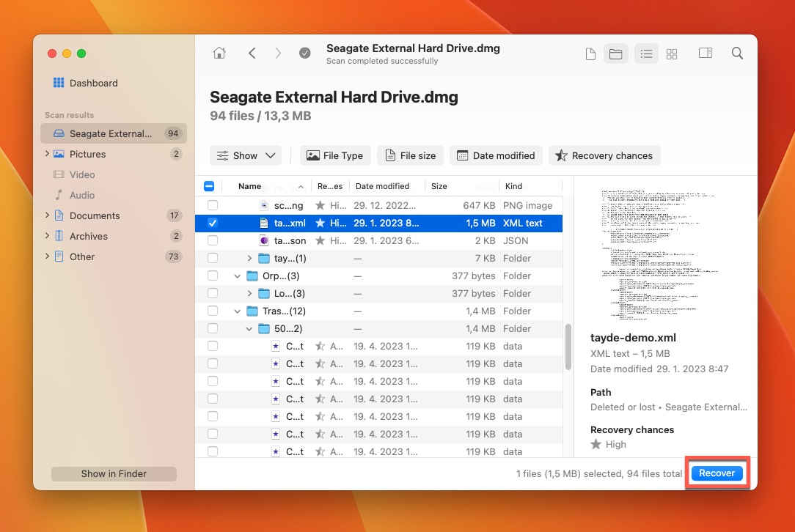The height and width of the screenshot is (532, 795).
Task: Toggle the select-all header checkbox
Action: 209,186
